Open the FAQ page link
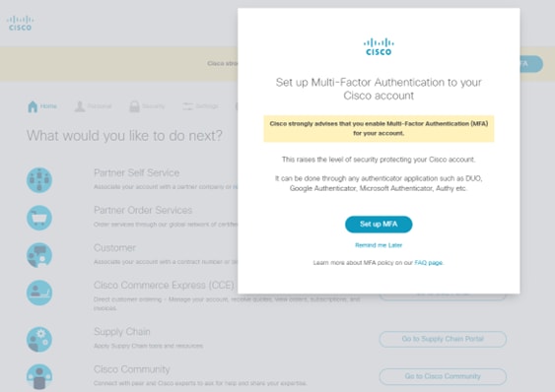 click(x=428, y=263)
